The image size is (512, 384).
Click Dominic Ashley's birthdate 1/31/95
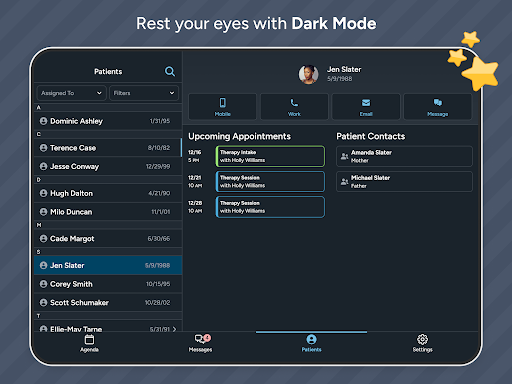[160, 121]
